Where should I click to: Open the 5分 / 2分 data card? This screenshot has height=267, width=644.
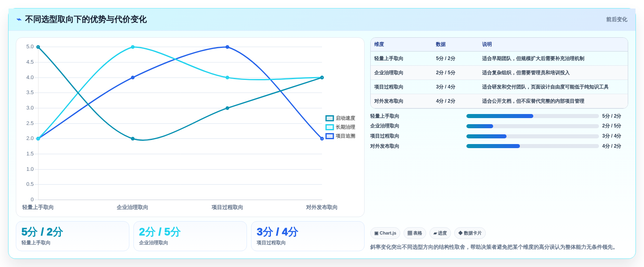[73, 236]
